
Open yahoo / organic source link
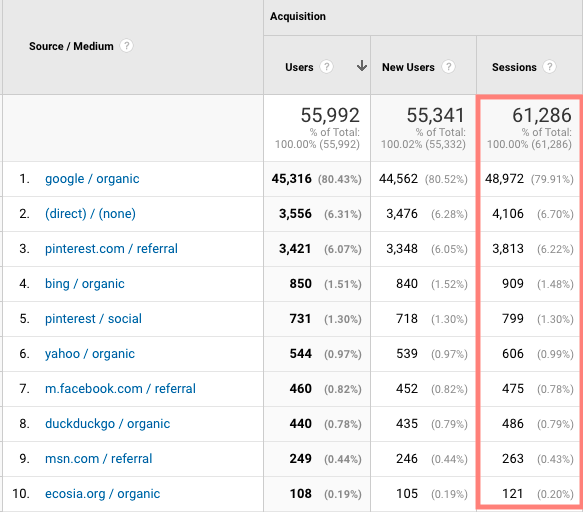[90, 354]
